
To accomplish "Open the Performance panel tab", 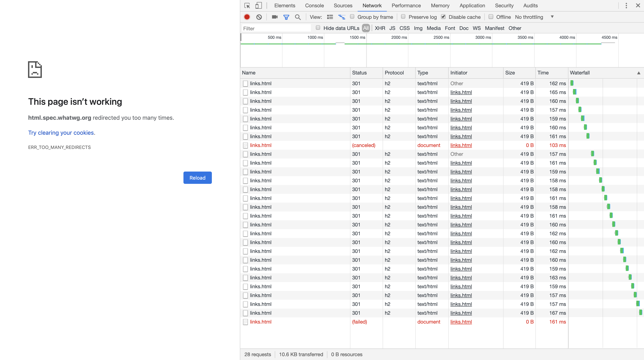I will [x=406, y=5].
